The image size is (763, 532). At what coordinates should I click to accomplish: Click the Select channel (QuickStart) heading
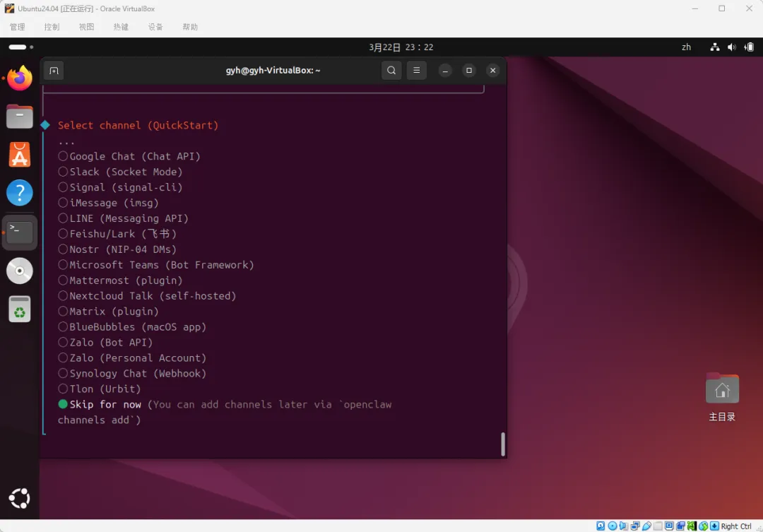tap(138, 125)
